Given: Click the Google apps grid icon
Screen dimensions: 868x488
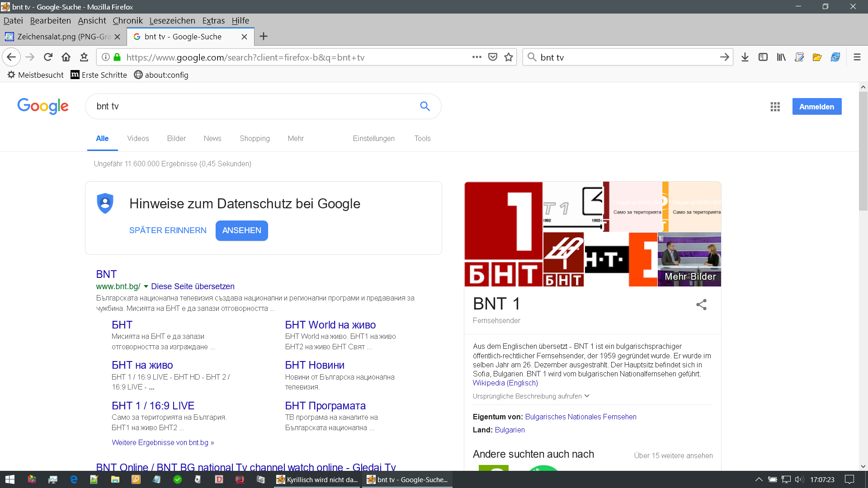Looking at the screenshot, I should (775, 107).
